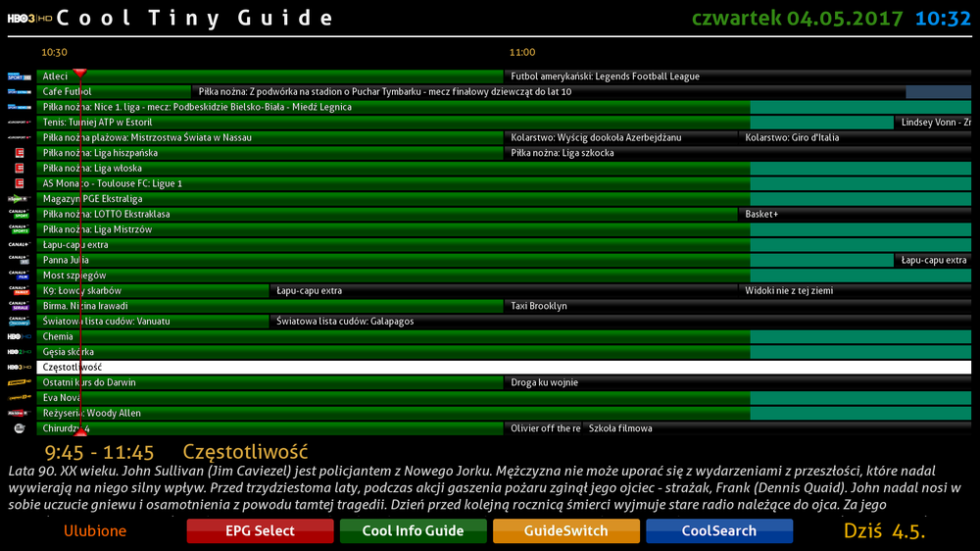Select highlighted Częstotliwość program row

504,368
